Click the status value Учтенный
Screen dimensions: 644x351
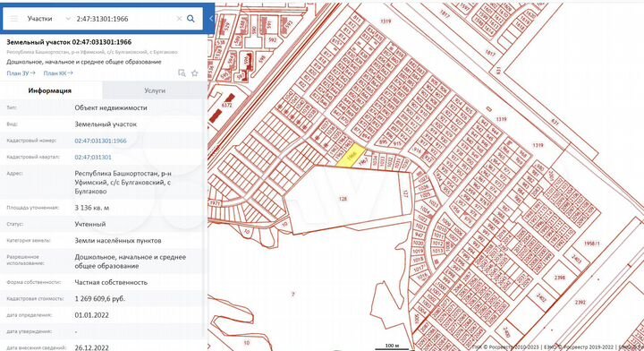tap(90, 224)
